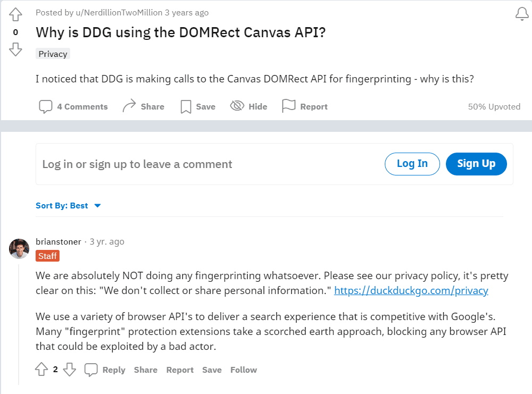Open the 4 Comments speech bubble icon
This screenshot has width=532, height=394.
(x=46, y=106)
